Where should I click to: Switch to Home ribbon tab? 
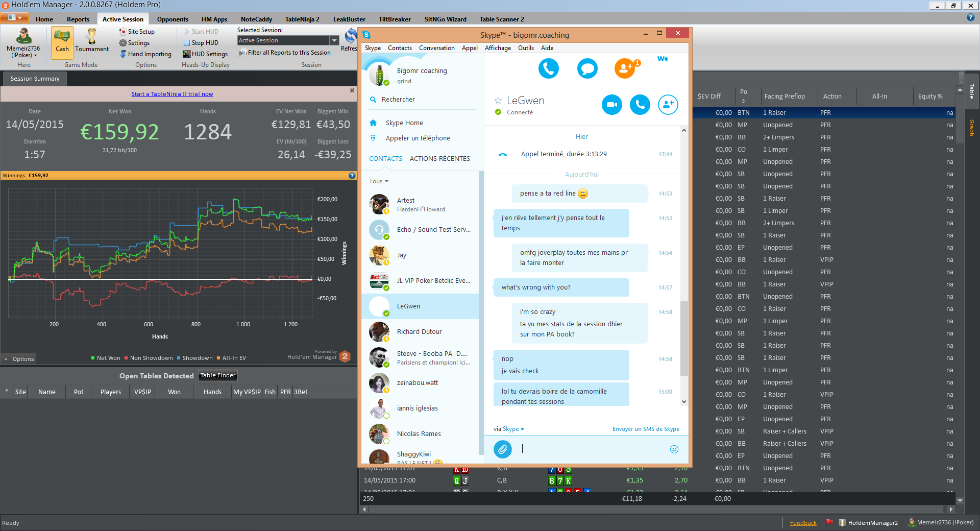pos(44,19)
